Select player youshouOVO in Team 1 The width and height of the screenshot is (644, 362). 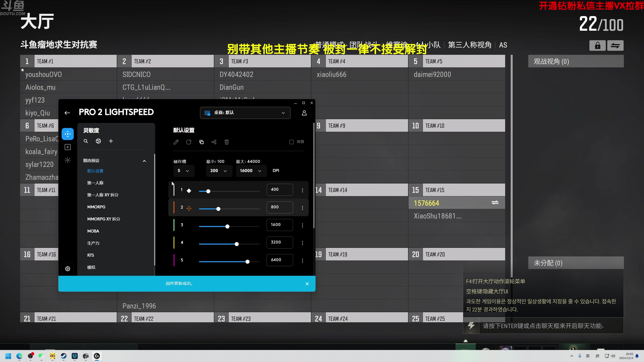[68, 74]
